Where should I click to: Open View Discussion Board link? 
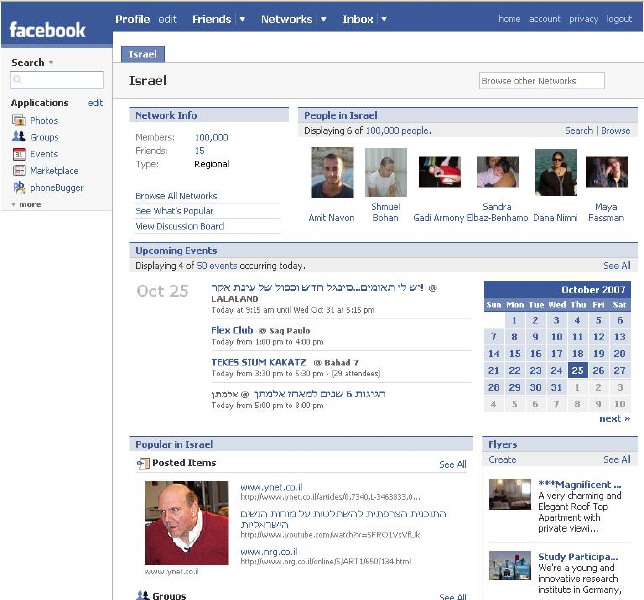(x=179, y=226)
